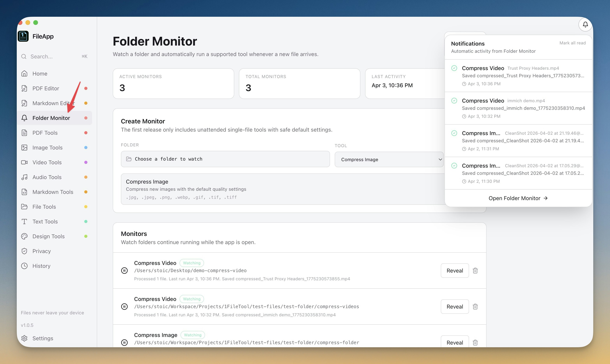Reveal the demo-compress-video folder
This screenshot has width=610, height=364.
(454, 271)
